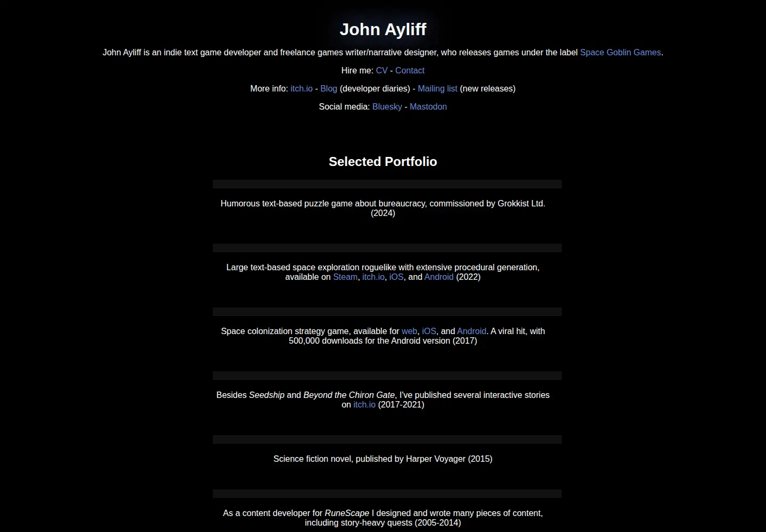Open iOS link for the space colonization game
The width and height of the screenshot is (766, 532).
[x=429, y=331]
